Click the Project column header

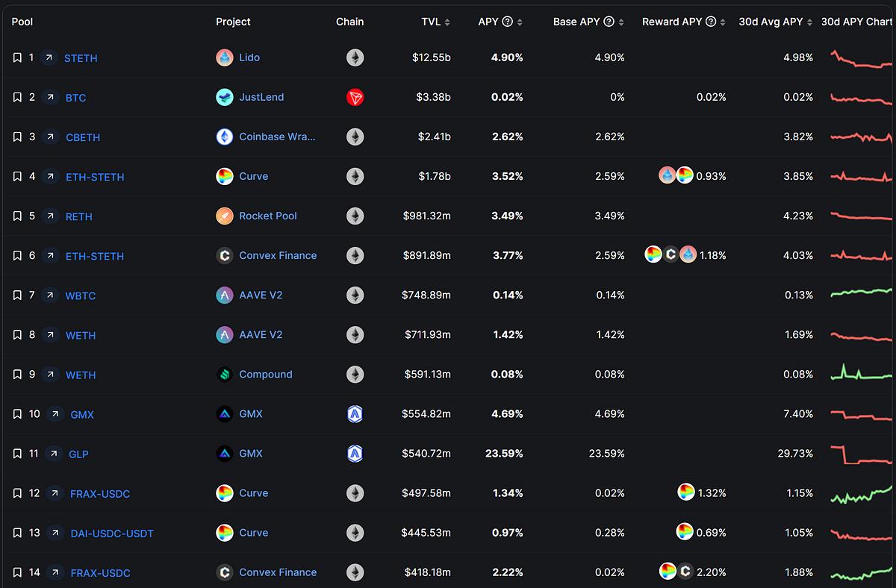tap(233, 22)
